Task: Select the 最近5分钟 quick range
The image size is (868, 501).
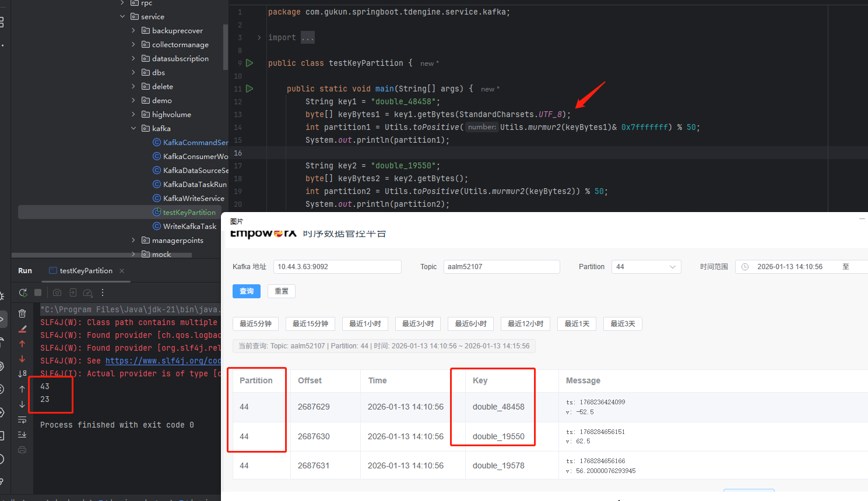Action: [256, 324]
